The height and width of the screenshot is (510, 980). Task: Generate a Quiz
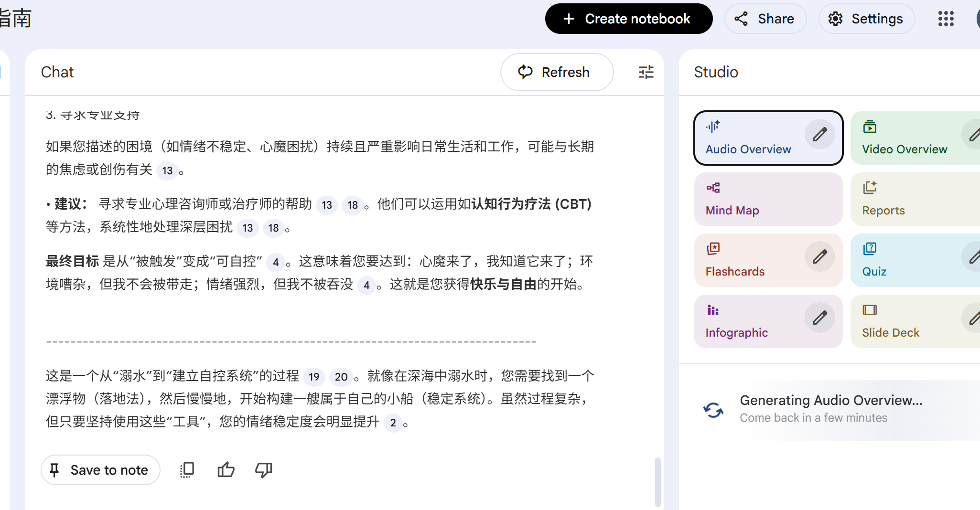915,260
